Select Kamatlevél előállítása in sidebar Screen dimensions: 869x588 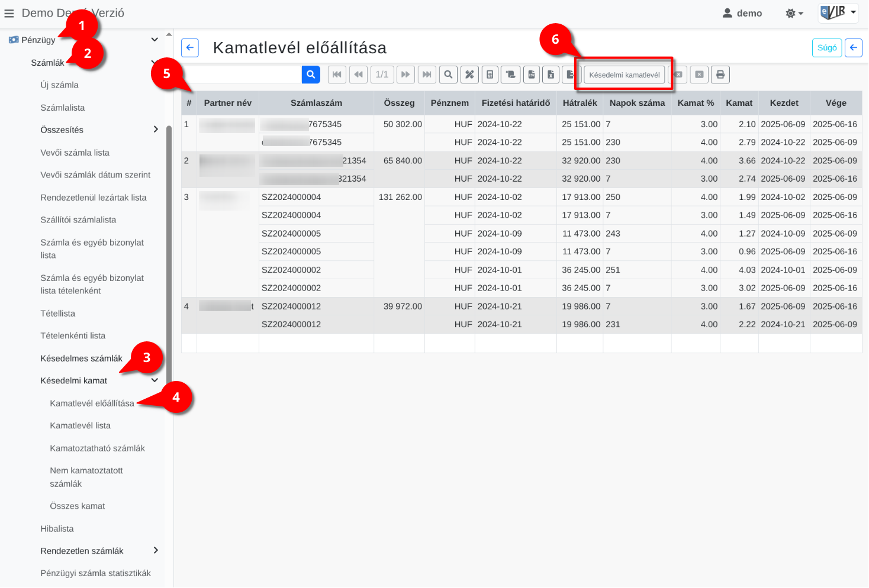[92, 403]
